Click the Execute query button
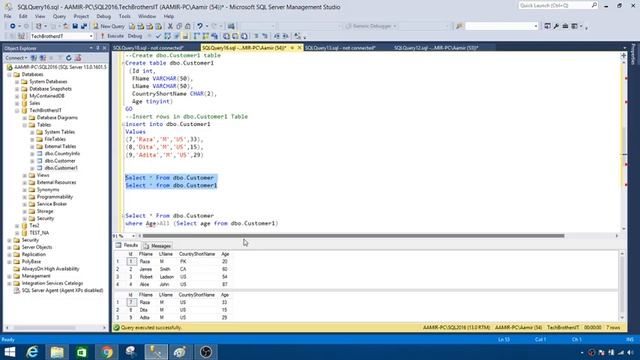 pos(112,36)
